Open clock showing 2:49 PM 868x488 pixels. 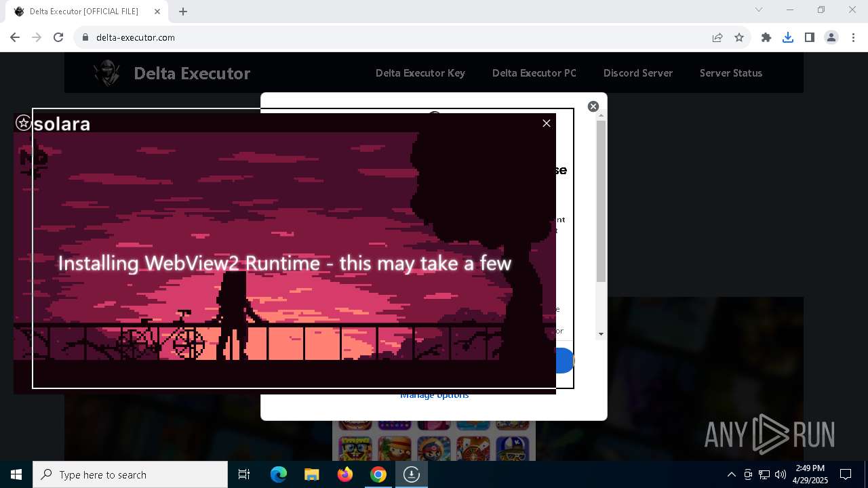pyautogui.click(x=810, y=474)
